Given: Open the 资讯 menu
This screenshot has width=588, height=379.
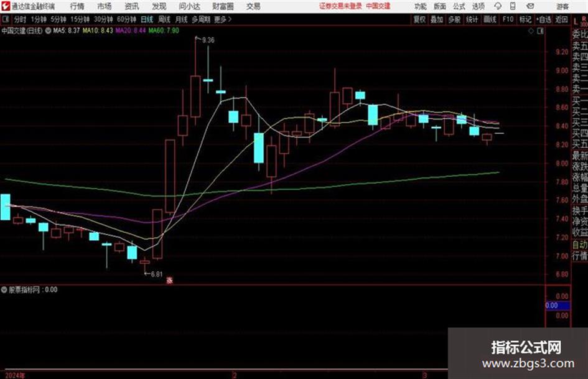Looking at the screenshot, I should pos(132,6).
